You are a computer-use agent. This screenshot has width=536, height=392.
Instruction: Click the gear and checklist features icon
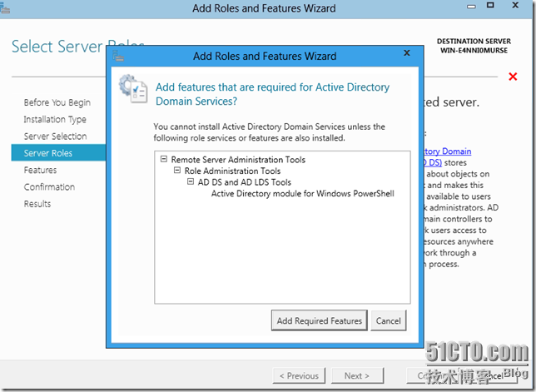click(x=133, y=89)
